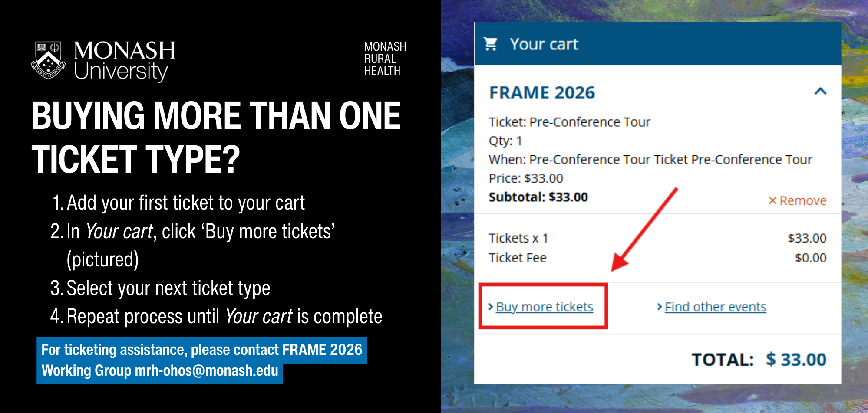Click the red arrow pointing at the cart

(643, 231)
